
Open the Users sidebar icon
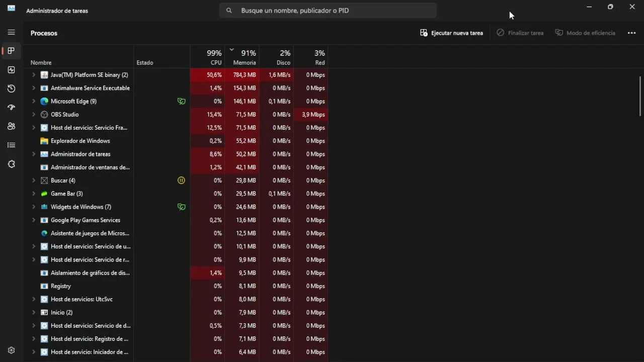coord(11,126)
